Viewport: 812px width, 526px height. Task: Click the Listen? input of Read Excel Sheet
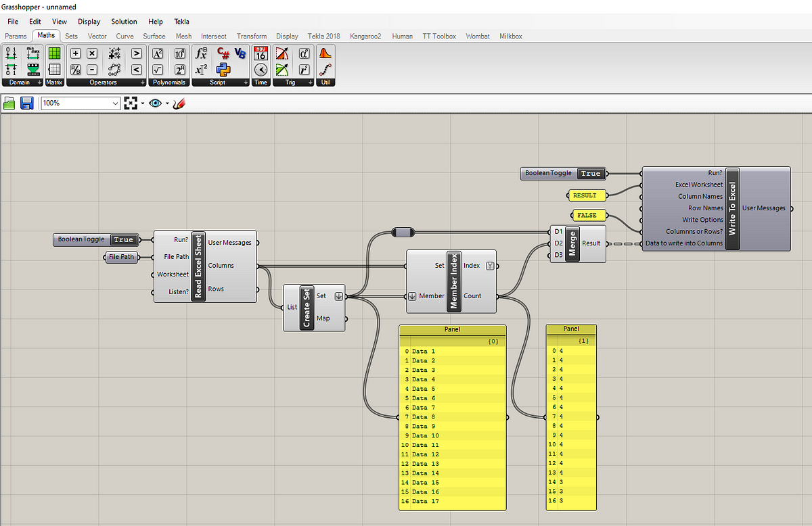point(179,292)
